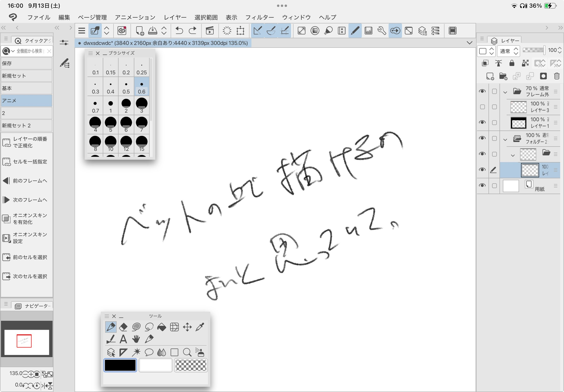The width and height of the screenshot is (564, 392).
Task: Toggle visibility of 用紙 paper layer
Action: (482, 185)
